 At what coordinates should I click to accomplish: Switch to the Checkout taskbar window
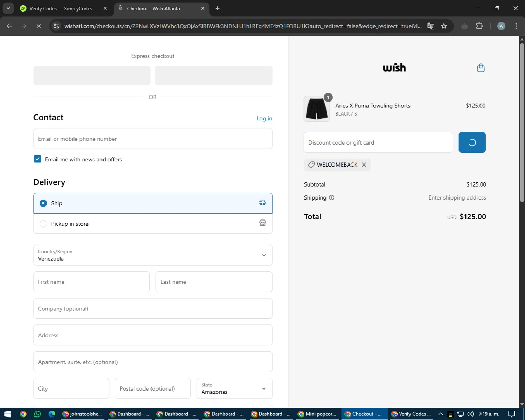click(364, 414)
